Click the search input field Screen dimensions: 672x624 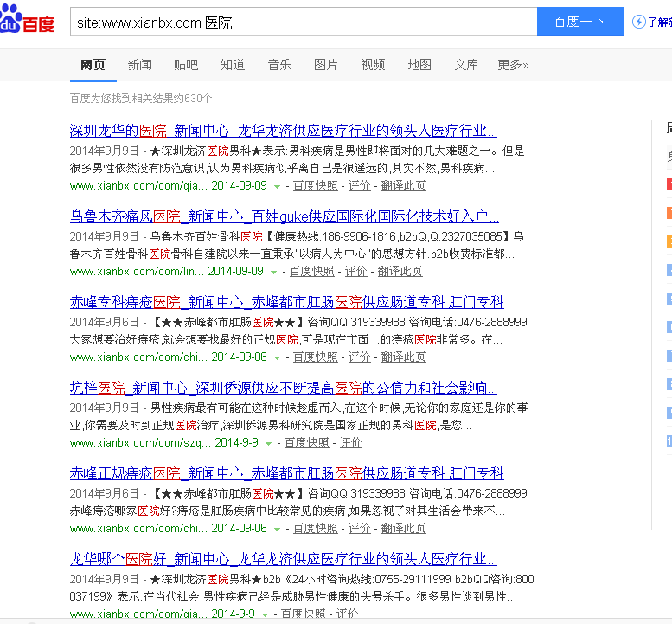304,22
